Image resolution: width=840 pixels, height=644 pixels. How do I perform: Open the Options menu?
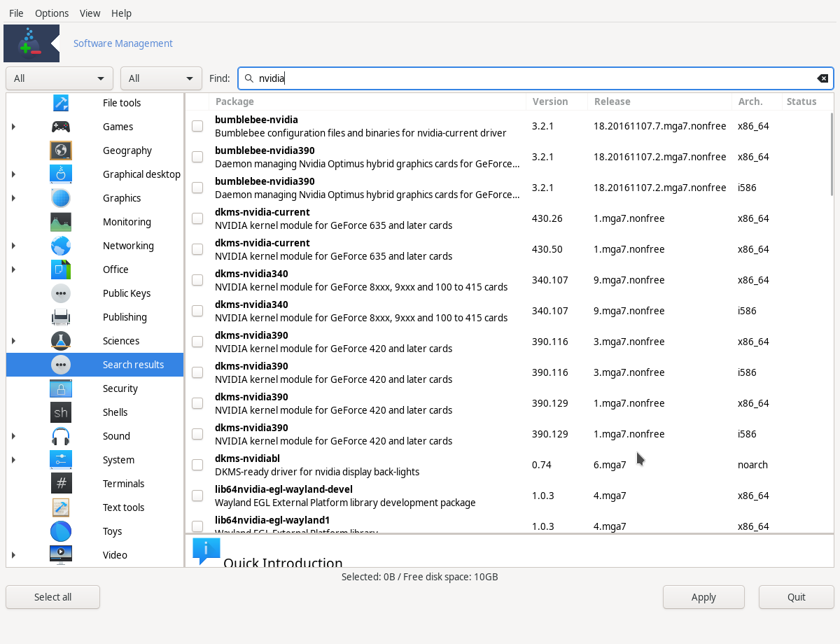pyautogui.click(x=52, y=13)
